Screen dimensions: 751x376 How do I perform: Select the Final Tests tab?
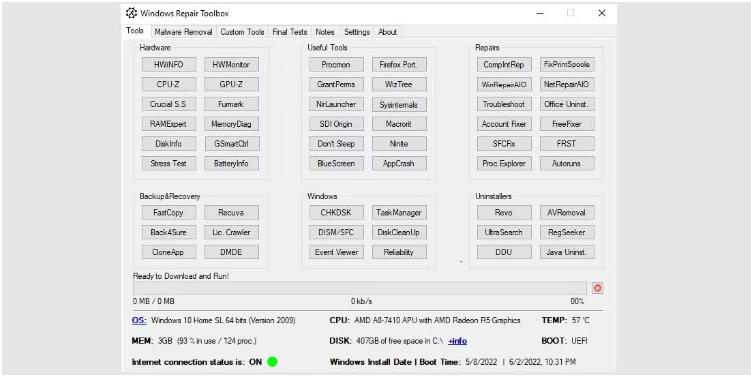pyautogui.click(x=290, y=32)
